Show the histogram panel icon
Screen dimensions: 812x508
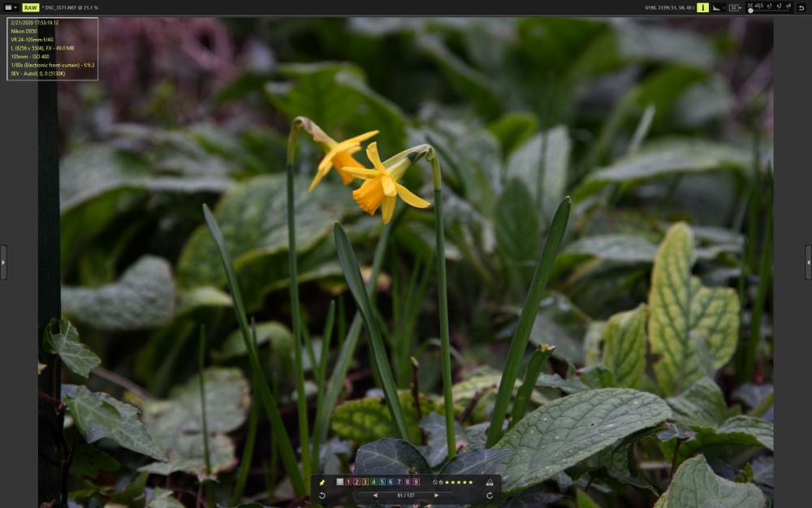click(717, 8)
